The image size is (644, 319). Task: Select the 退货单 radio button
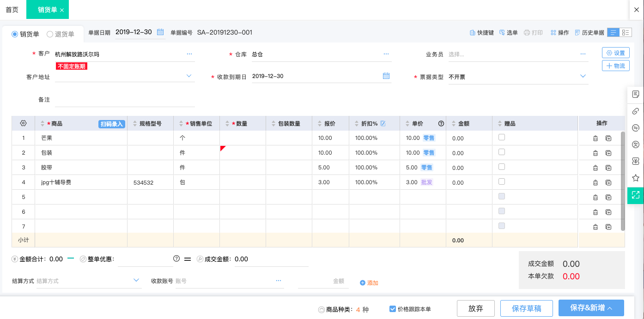point(49,33)
